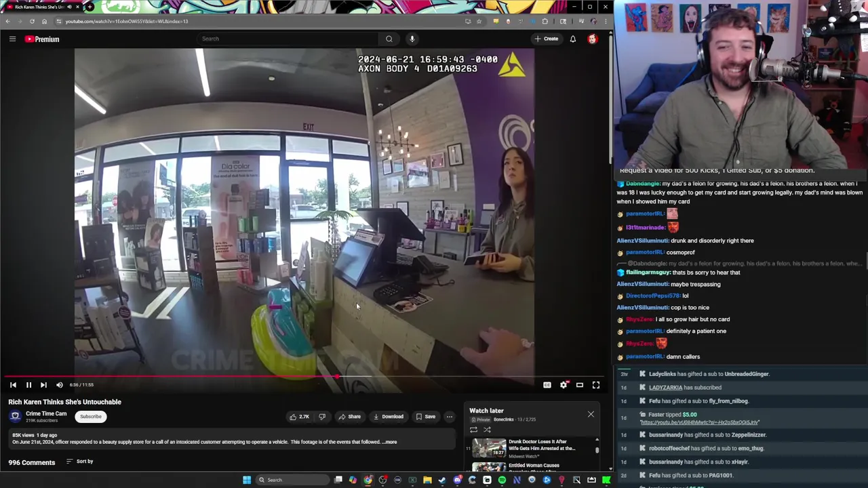This screenshot has height=488, width=868.
Task: Click the YouTube search magnifier button
Action: coord(389,39)
